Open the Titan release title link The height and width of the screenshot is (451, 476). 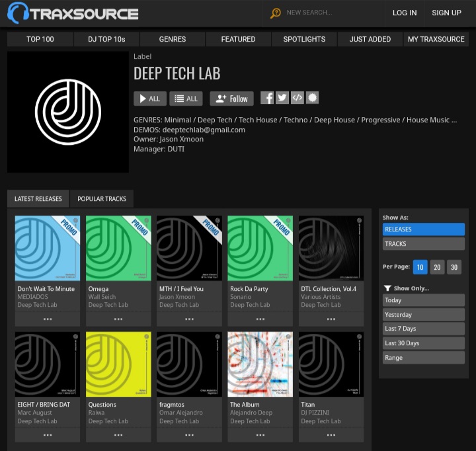[308, 405]
